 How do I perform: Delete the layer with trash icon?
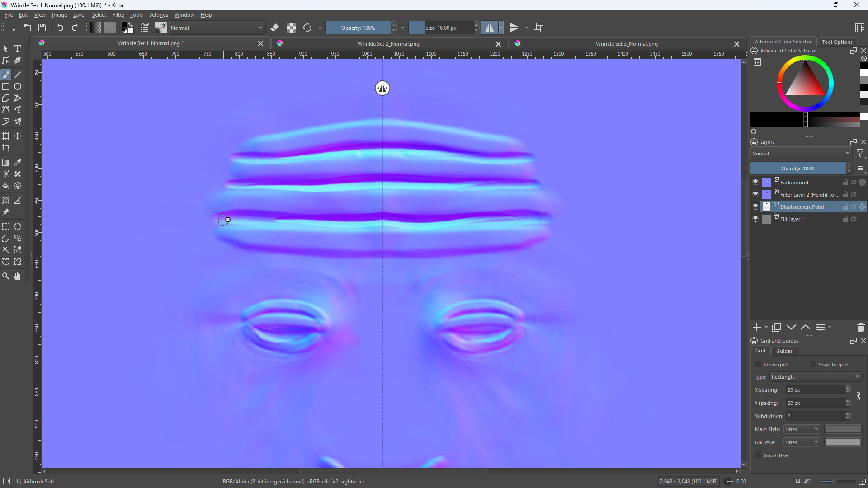tap(860, 327)
